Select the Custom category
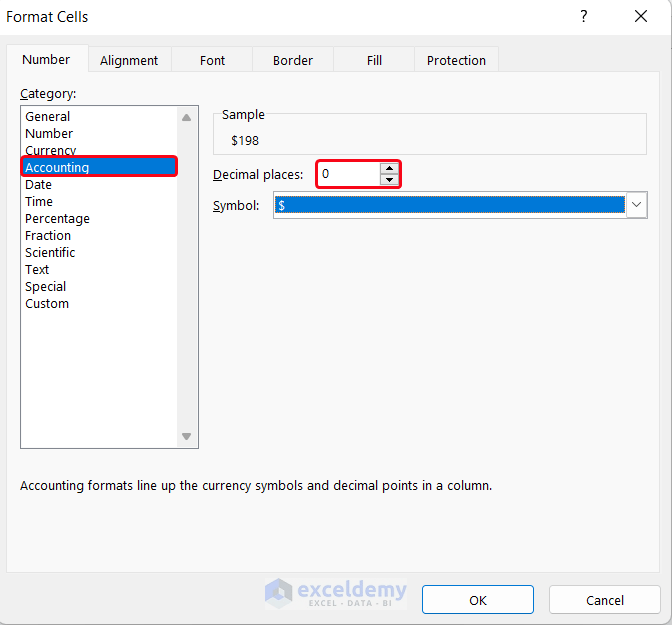The height and width of the screenshot is (625, 672). (99, 303)
